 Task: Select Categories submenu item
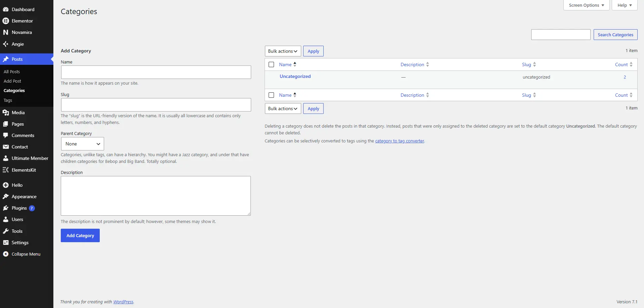pyautogui.click(x=14, y=90)
